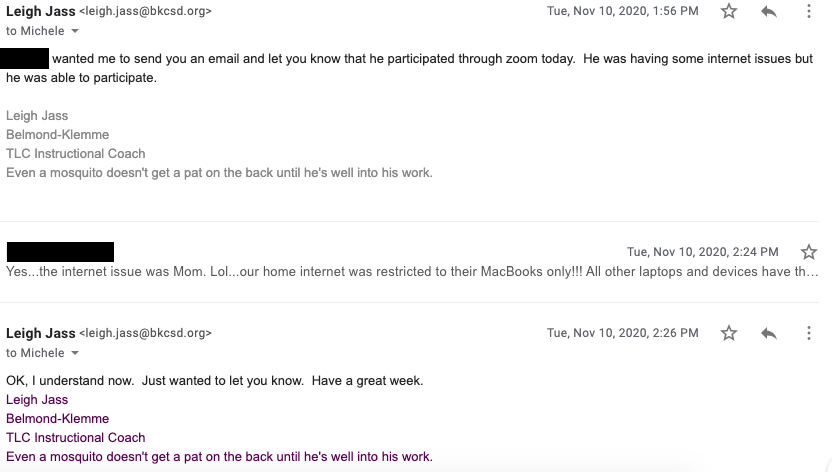This screenshot has width=832, height=472.
Task: Click the purple "TLC Instructional Coach" signature line
Action: point(76,437)
